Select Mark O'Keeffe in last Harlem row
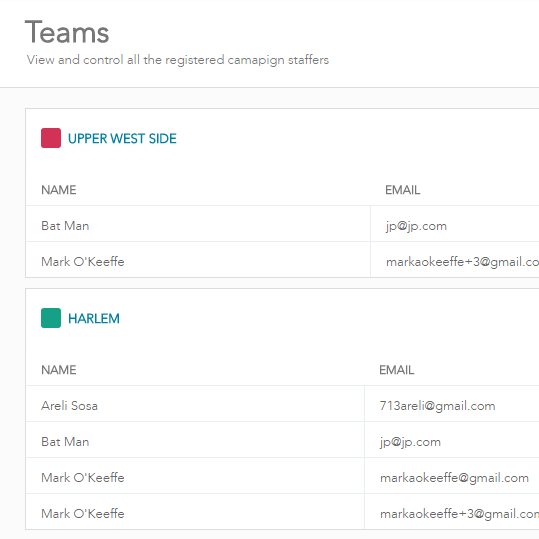The width and height of the screenshot is (539, 539). [x=82, y=514]
